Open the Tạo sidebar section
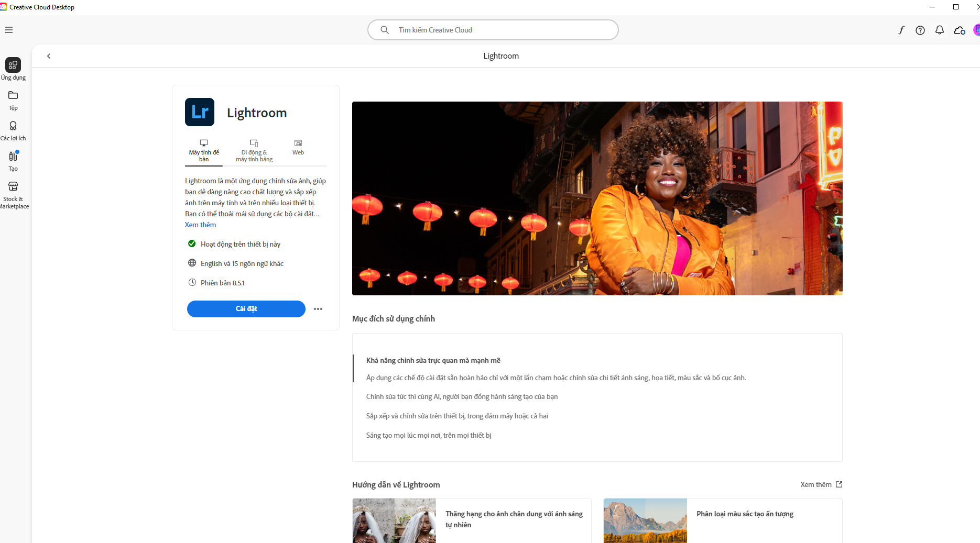980x543 pixels. pyautogui.click(x=13, y=161)
